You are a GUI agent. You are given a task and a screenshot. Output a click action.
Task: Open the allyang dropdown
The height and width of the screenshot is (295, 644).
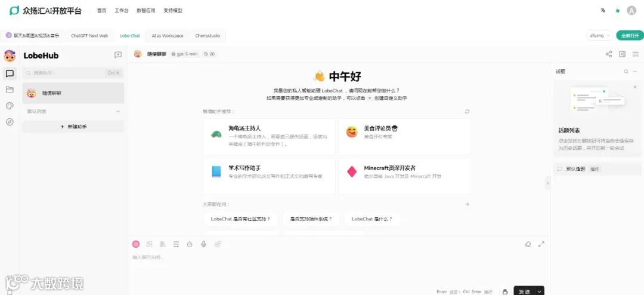coord(599,35)
